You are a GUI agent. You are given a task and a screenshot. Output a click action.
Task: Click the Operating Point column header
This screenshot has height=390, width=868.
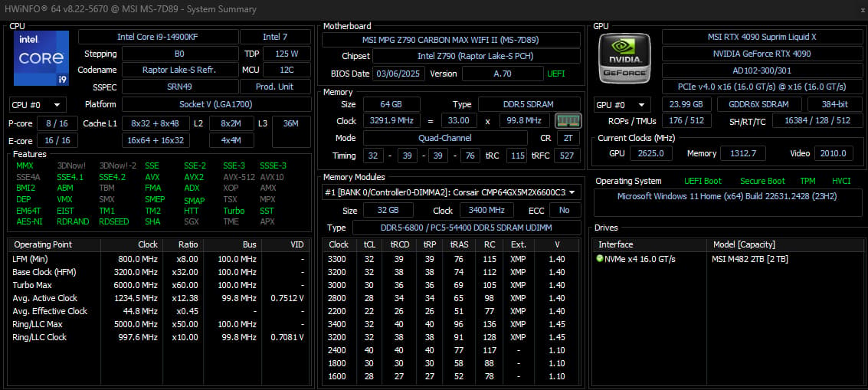click(x=55, y=245)
